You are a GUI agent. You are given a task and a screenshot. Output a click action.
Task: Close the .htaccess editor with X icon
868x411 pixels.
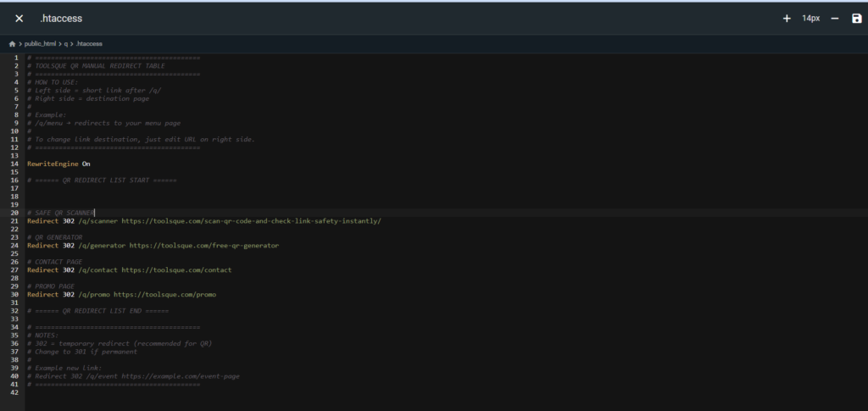click(19, 19)
